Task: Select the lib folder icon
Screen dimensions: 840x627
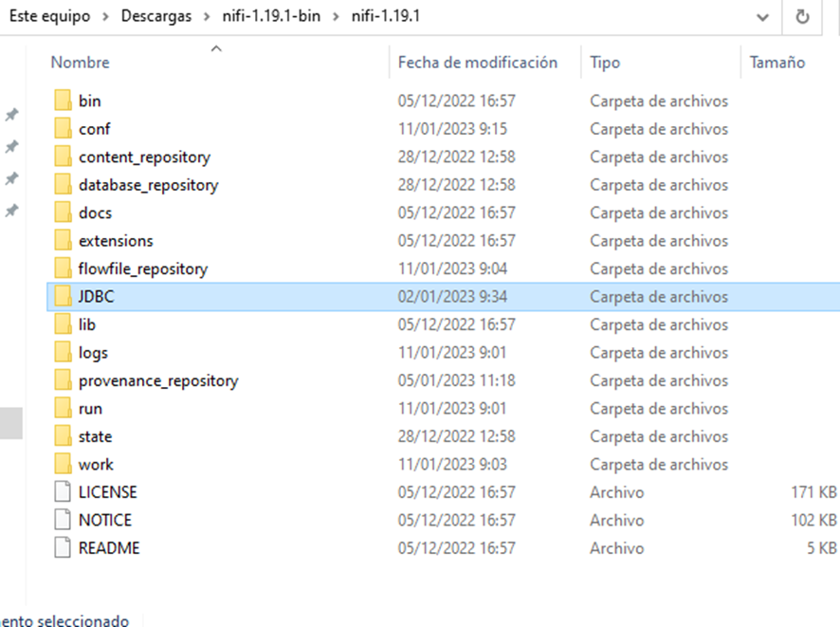Action: tap(63, 323)
